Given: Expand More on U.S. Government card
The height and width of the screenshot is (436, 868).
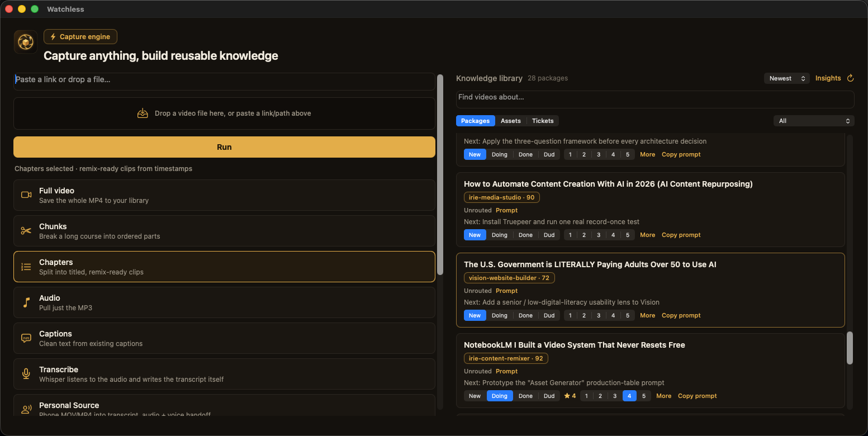Looking at the screenshot, I should click(648, 315).
